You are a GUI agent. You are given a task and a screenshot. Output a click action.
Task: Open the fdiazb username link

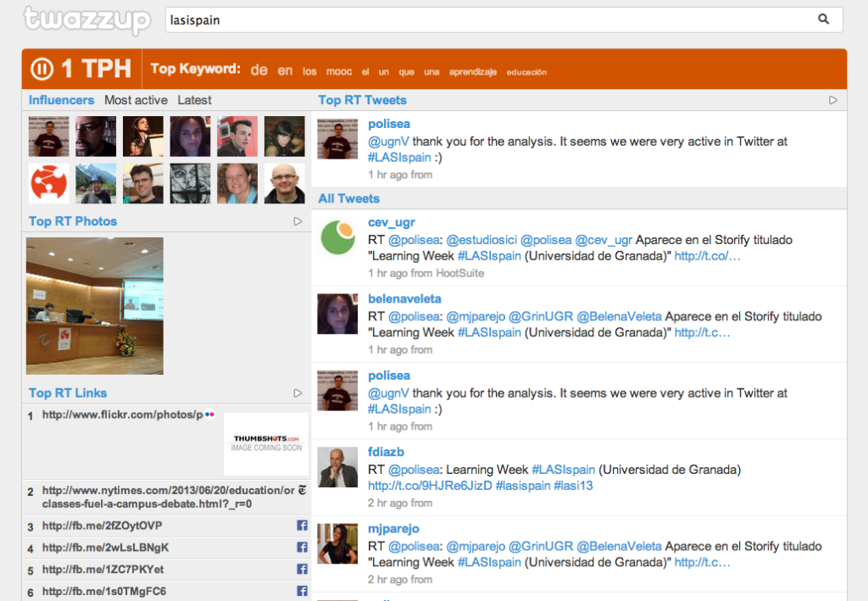point(386,452)
